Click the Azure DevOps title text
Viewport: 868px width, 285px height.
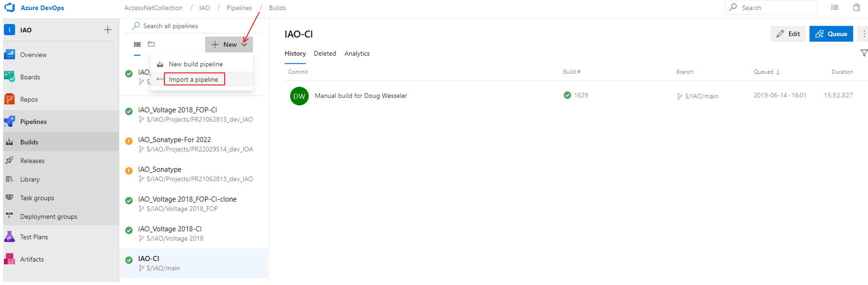tap(42, 8)
